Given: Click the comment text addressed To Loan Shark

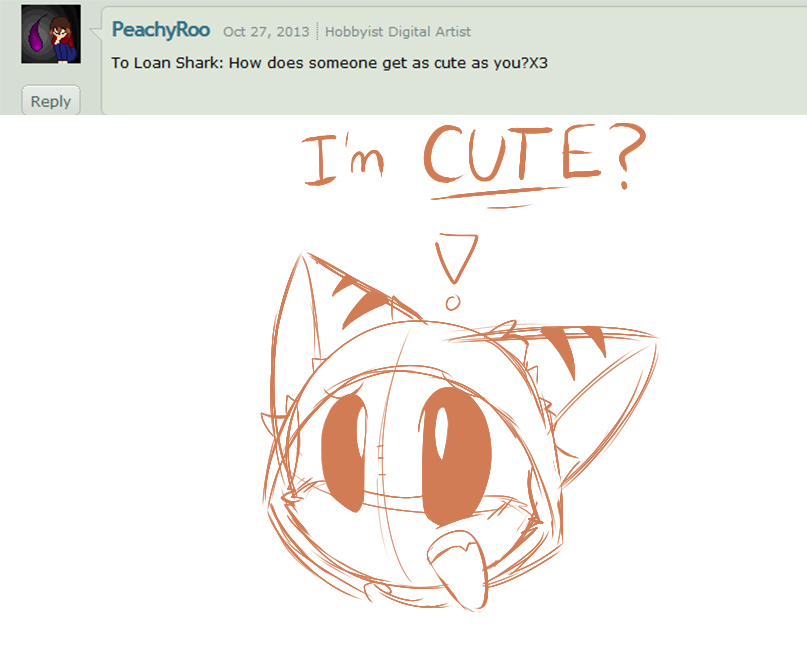Looking at the screenshot, I should [x=329, y=63].
